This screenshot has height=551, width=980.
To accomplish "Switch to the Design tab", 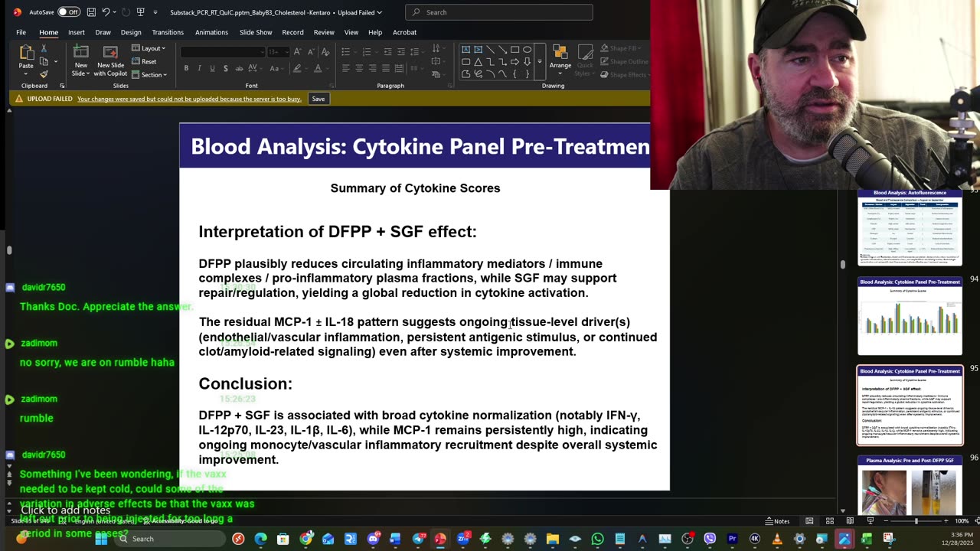I will 131,32.
